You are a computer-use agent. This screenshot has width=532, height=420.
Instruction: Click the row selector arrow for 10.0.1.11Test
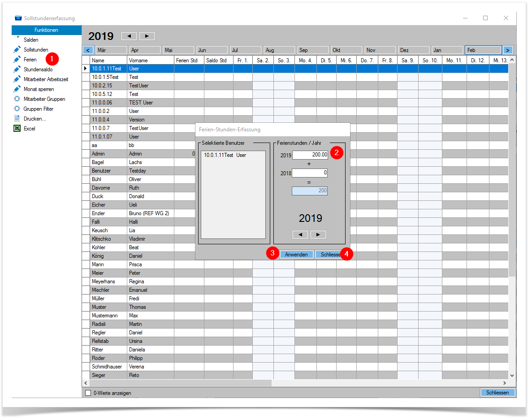coord(86,69)
